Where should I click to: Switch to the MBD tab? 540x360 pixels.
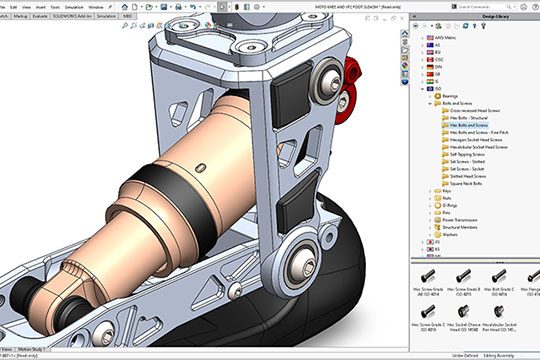coord(127,16)
